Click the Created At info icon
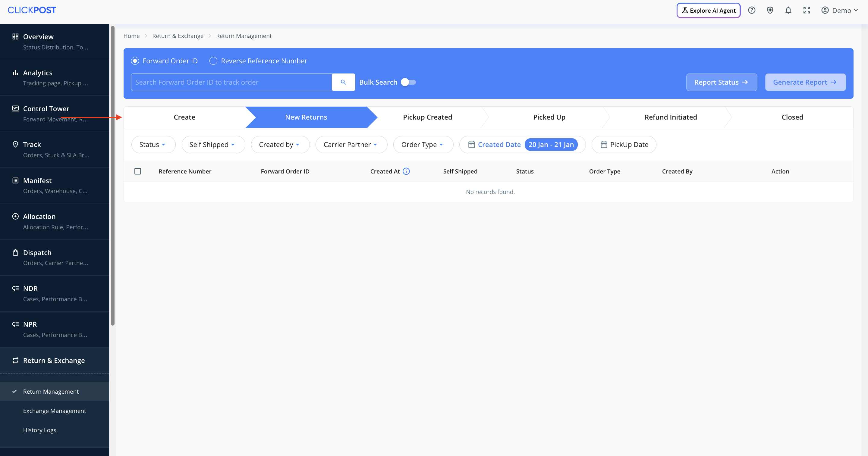868x456 pixels. (406, 171)
